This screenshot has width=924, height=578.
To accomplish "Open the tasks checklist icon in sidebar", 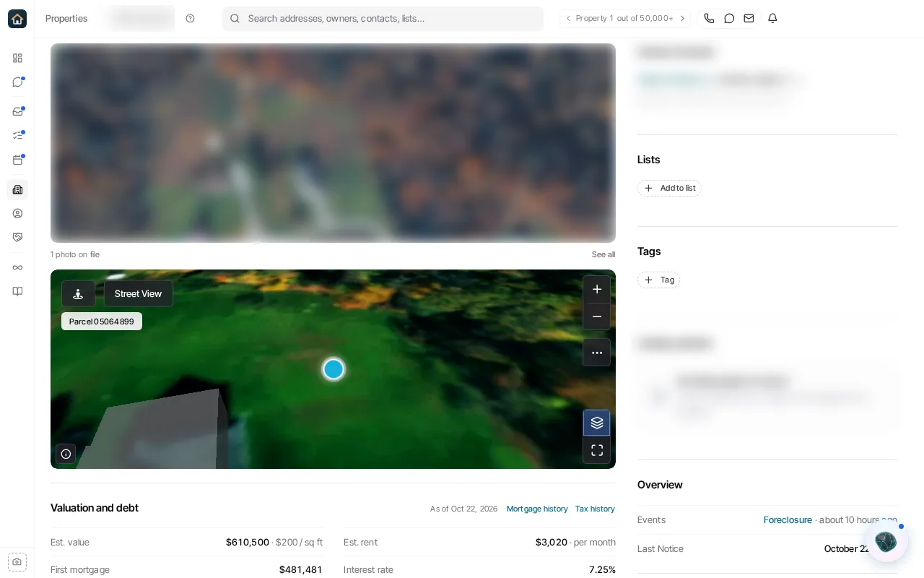I will click(17, 135).
